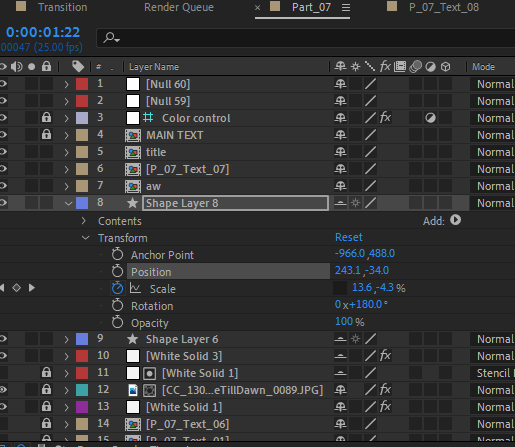This screenshot has width=515, height=447.
Task: Collapse Shape Layer 8 properties
Action: click(68, 203)
